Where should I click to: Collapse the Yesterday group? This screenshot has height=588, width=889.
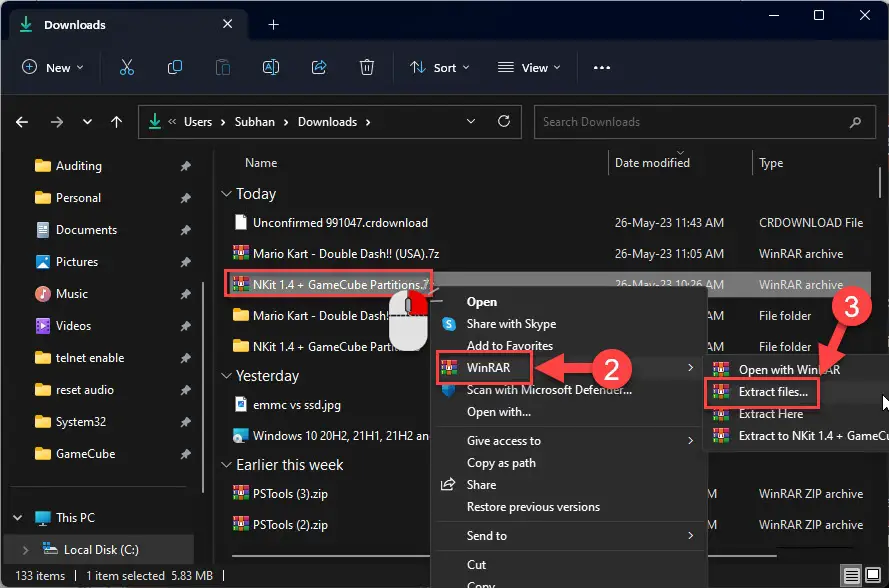(226, 376)
